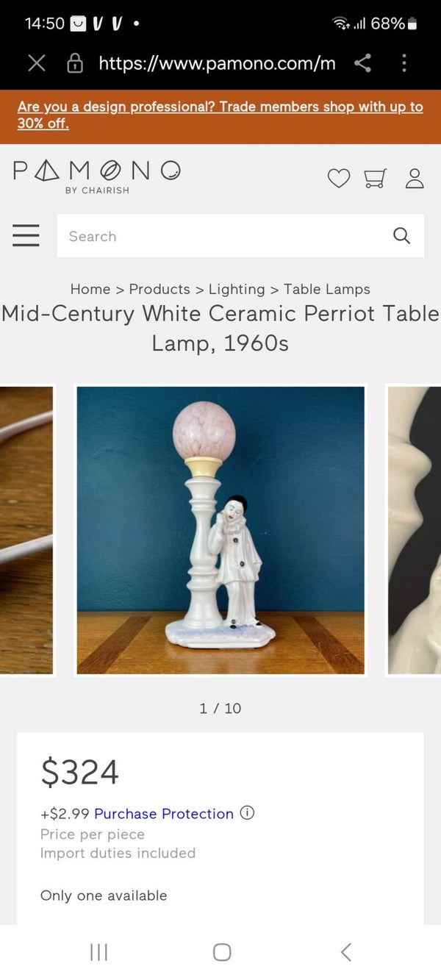
Task: Open the wishlist heart icon
Action: (339, 178)
